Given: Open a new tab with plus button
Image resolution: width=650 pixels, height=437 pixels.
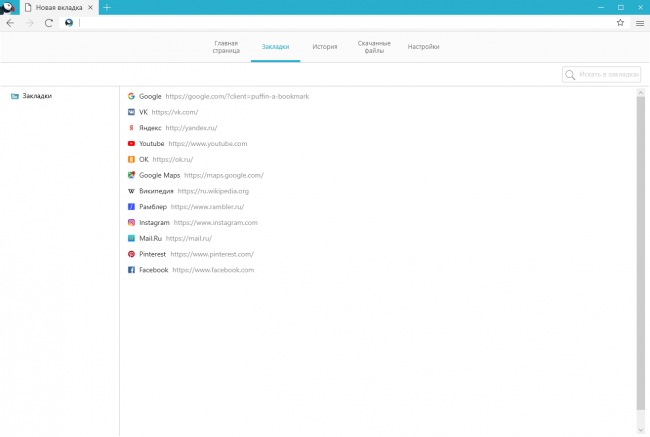Looking at the screenshot, I should click(x=107, y=7).
